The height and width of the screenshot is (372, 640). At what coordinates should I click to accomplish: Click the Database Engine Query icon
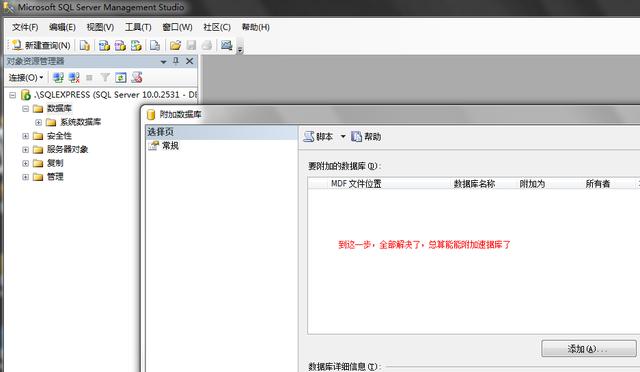84,45
